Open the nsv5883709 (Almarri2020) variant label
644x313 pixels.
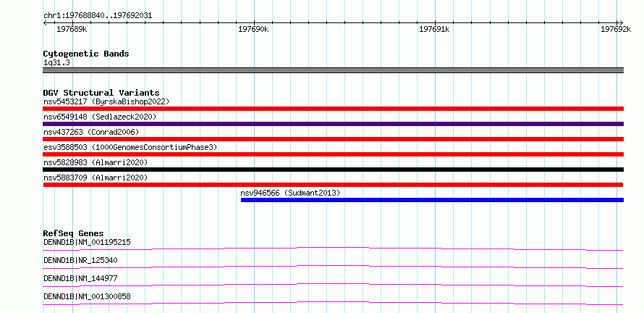(96, 178)
